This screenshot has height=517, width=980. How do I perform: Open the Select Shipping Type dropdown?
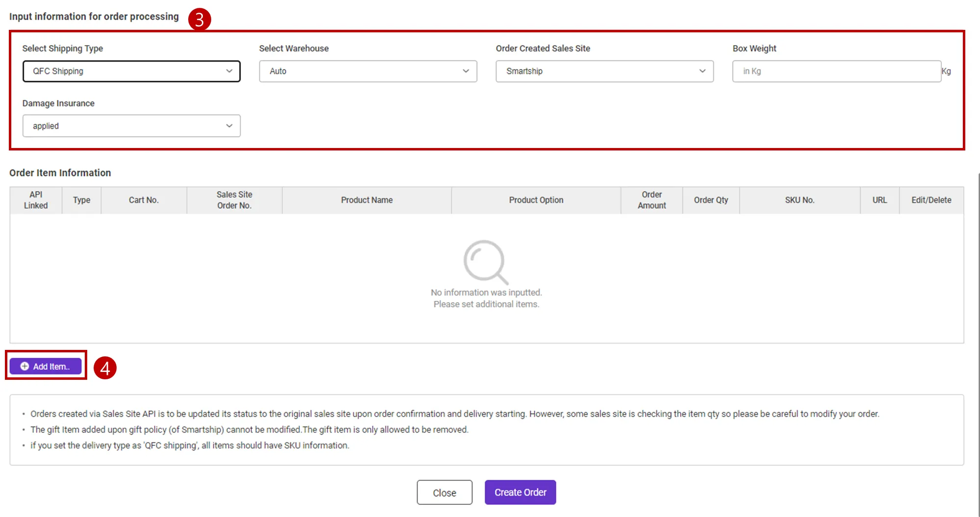click(x=131, y=71)
